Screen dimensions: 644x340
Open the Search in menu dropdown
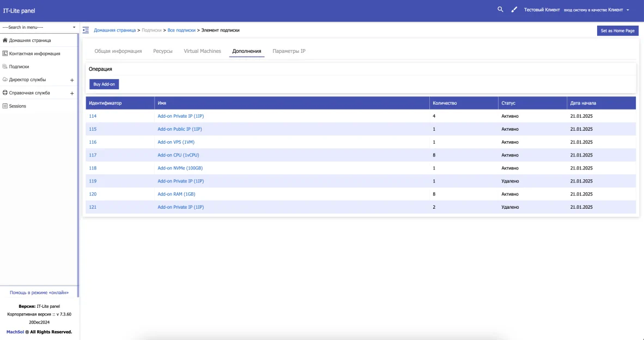coord(39,27)
